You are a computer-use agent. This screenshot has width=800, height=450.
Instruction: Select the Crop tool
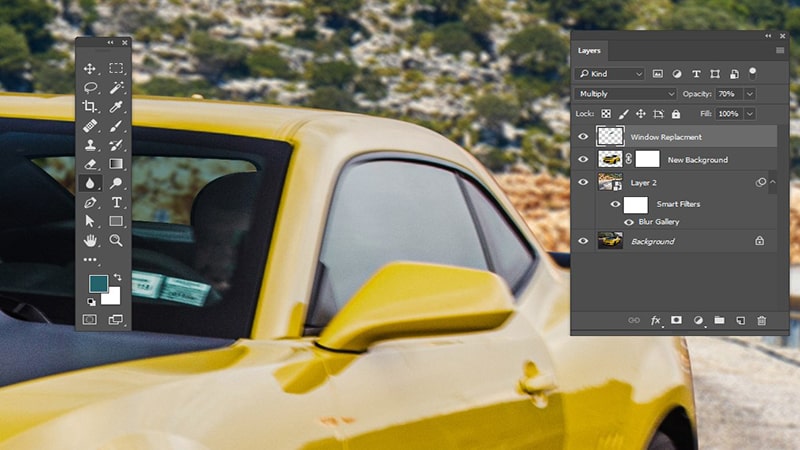(90, 106)
